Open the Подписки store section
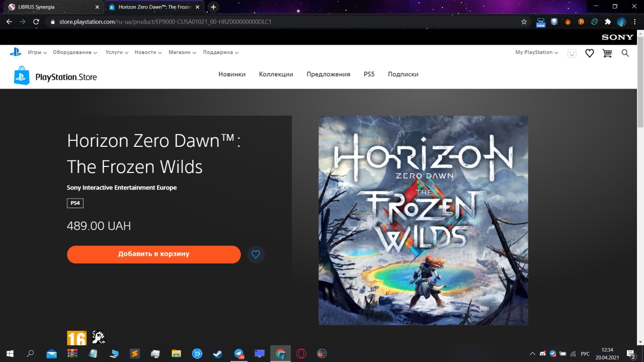The image size is (644, 362). [x=403, y=74]
